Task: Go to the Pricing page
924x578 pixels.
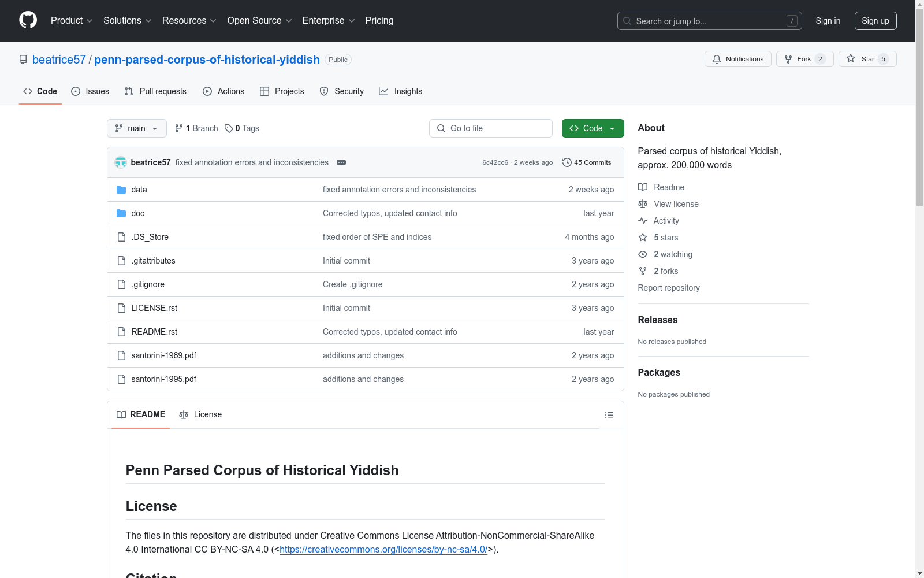Action: [x=379, y=21]
